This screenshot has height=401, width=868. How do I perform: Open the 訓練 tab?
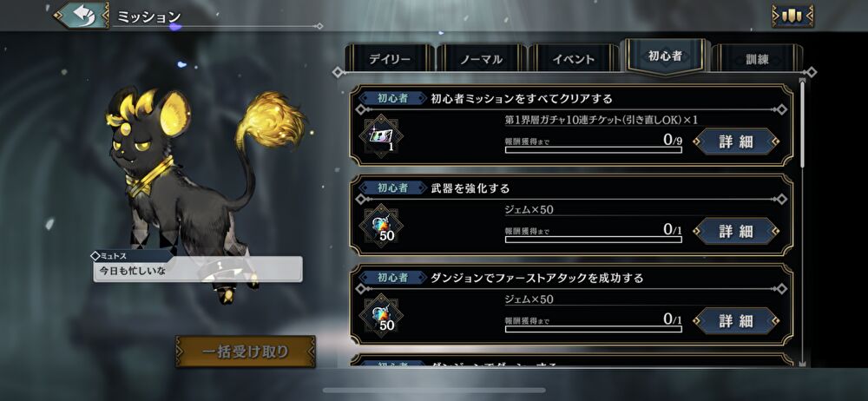757,59
